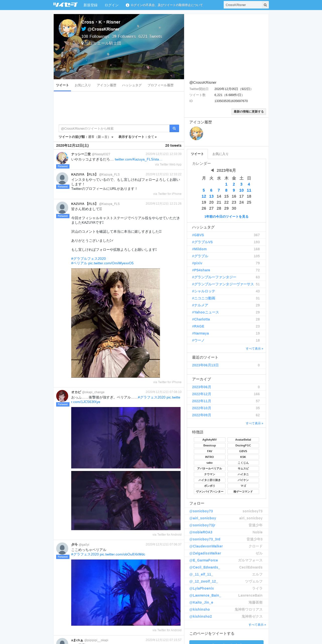Click the info icon beside the login notice
Screen dimensions: 322x644
click(x=127, y=5)
